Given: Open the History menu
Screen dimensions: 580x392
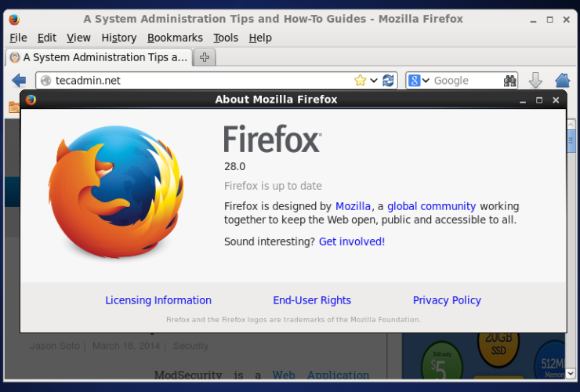Looking at the screenshot, I should [x=118, y=38].
